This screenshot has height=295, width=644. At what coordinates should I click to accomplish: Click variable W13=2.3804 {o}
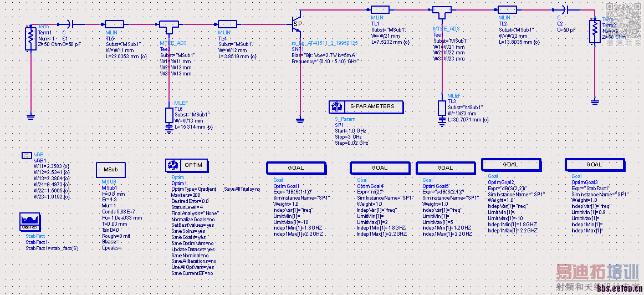(x=52, y=179)
